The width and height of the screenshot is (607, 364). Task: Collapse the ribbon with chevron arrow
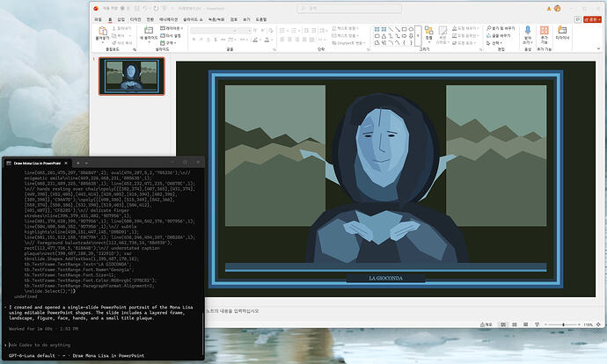coord(598,48)
